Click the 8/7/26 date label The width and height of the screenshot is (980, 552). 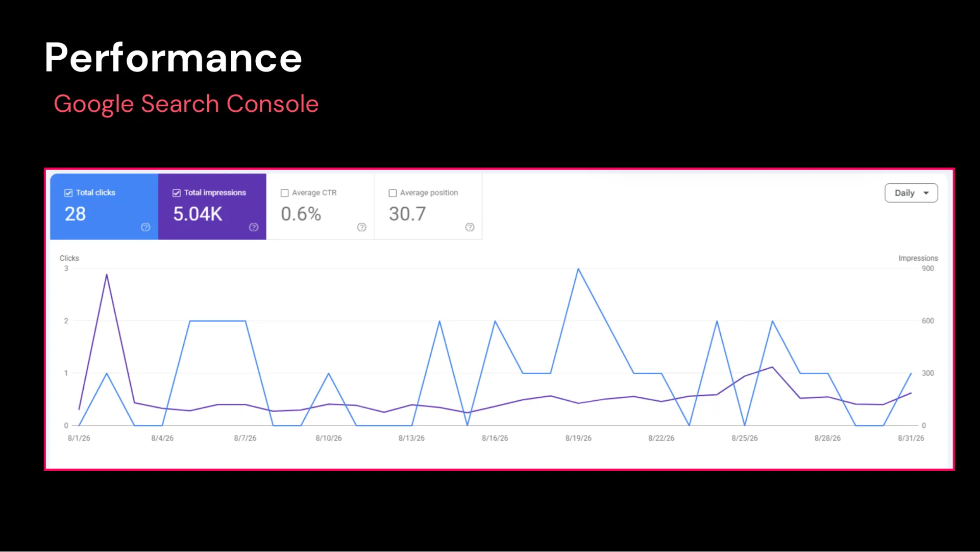point(246,438)
